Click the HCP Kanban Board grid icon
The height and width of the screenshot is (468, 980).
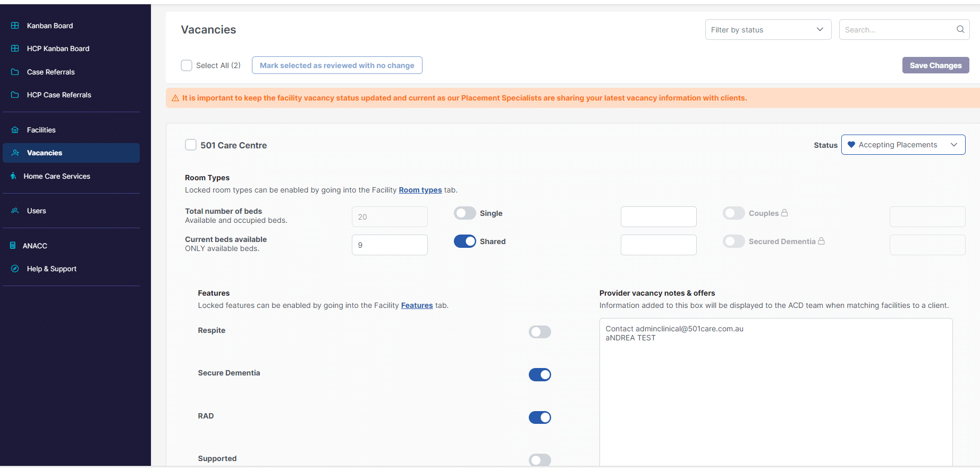(15, 48)
